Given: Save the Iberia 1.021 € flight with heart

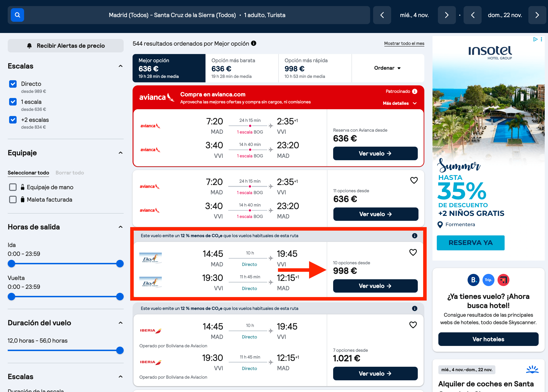Looking at the screenshot, I should (413, 325).
